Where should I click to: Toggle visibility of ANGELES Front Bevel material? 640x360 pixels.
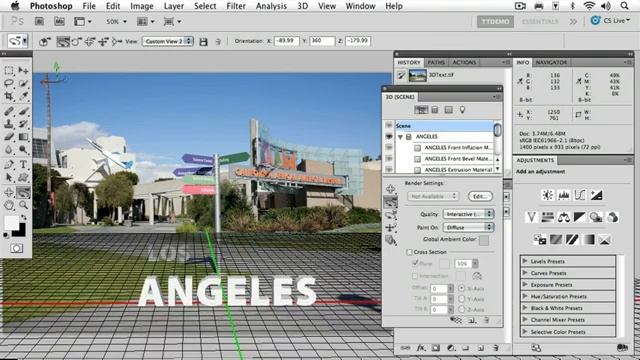tap(389, 158)
